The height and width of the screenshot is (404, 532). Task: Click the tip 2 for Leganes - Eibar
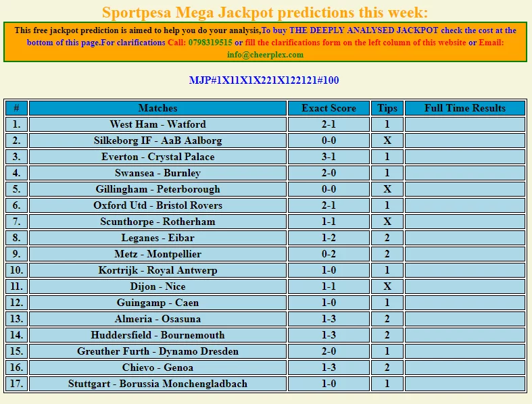coord(387,238)
